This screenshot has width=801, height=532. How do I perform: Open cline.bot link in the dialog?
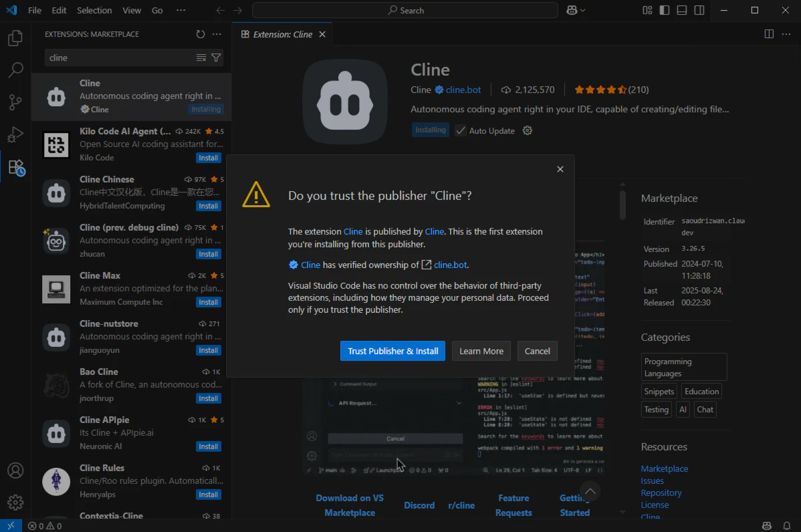pos(450,265)
